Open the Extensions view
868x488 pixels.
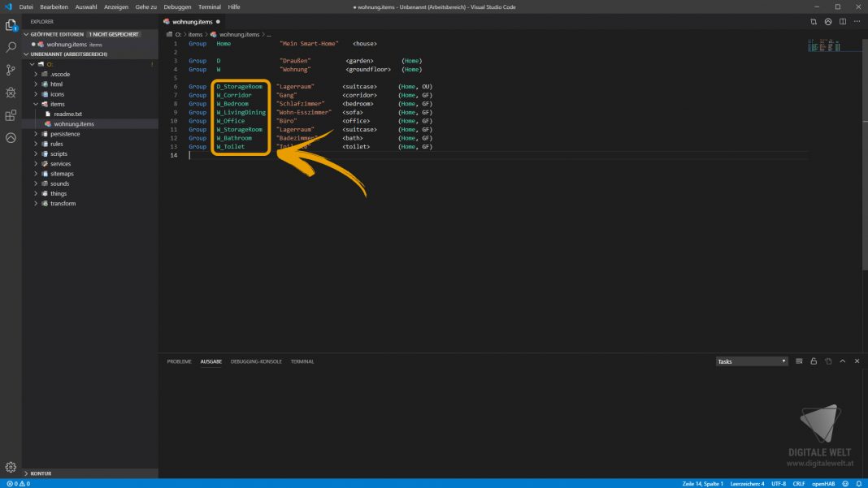(11, 115)
